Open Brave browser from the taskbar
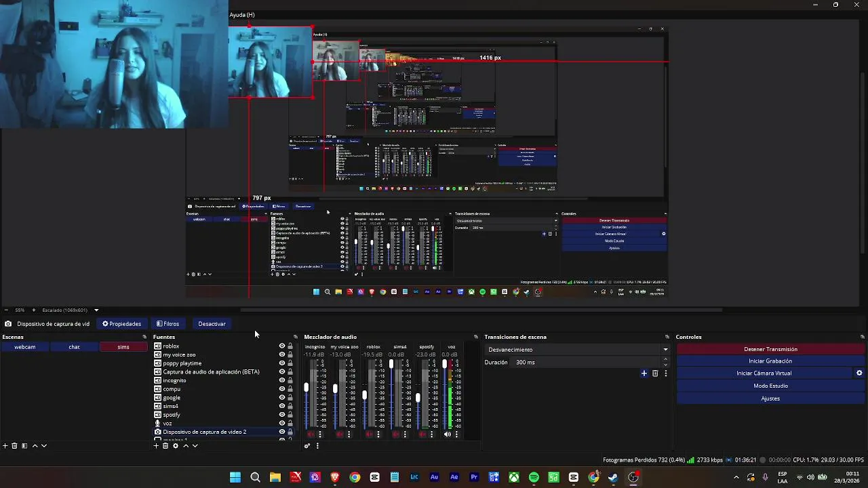Viewport: 868px width, 488px height. pos(335,477)
